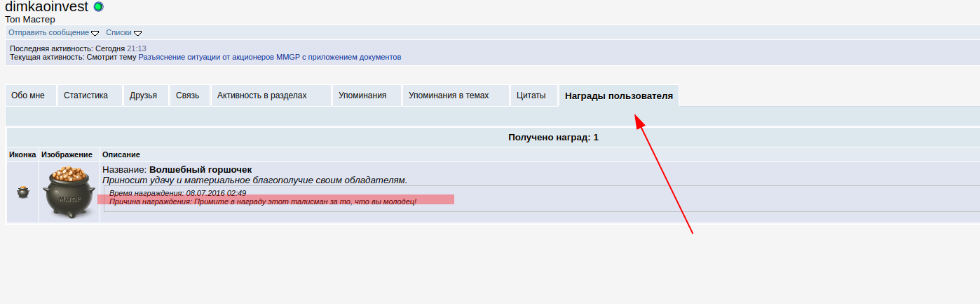Expand the arrow beside Отправить сообщение
The width and height of the screenshot is (980, 304).
[x=95, y=33]
